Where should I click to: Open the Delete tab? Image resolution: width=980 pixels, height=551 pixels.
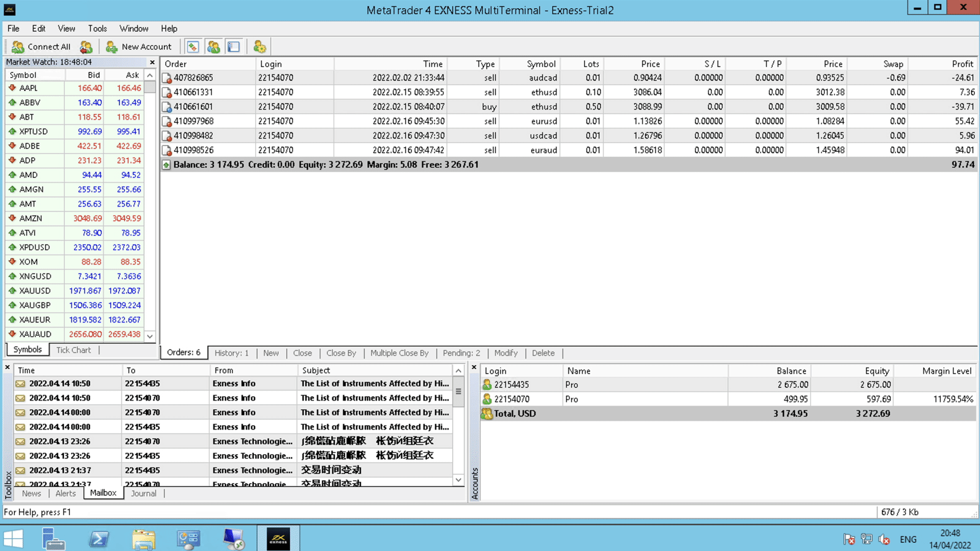point(543,353)
